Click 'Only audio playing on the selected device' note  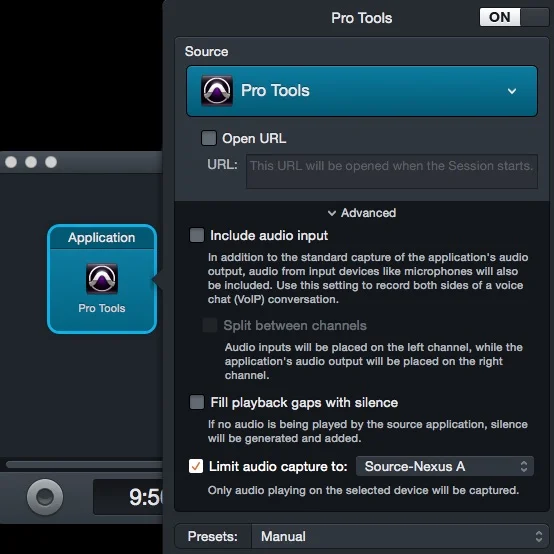[x=363, y=490]
